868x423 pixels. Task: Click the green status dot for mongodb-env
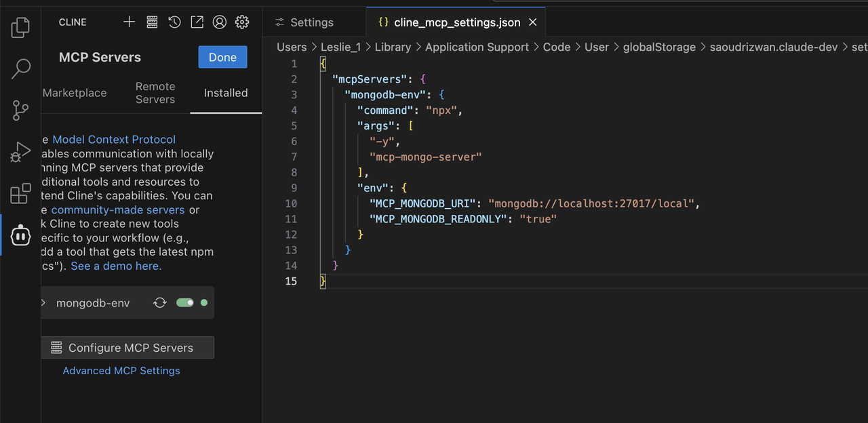tap(204, 303)
